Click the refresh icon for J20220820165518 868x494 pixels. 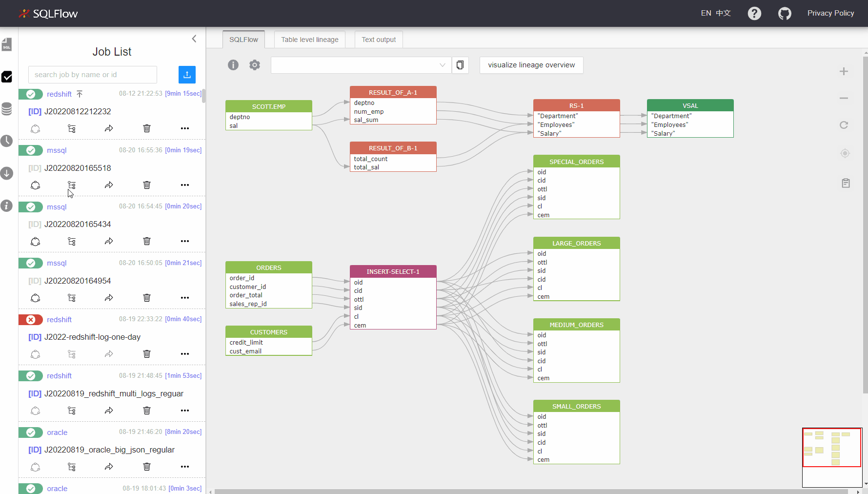point(36,185)
